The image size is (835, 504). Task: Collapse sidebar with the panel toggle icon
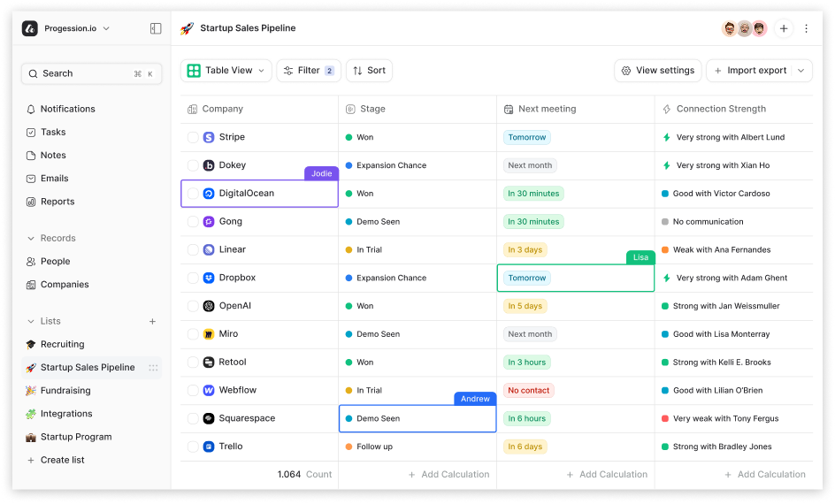[156, 28]
